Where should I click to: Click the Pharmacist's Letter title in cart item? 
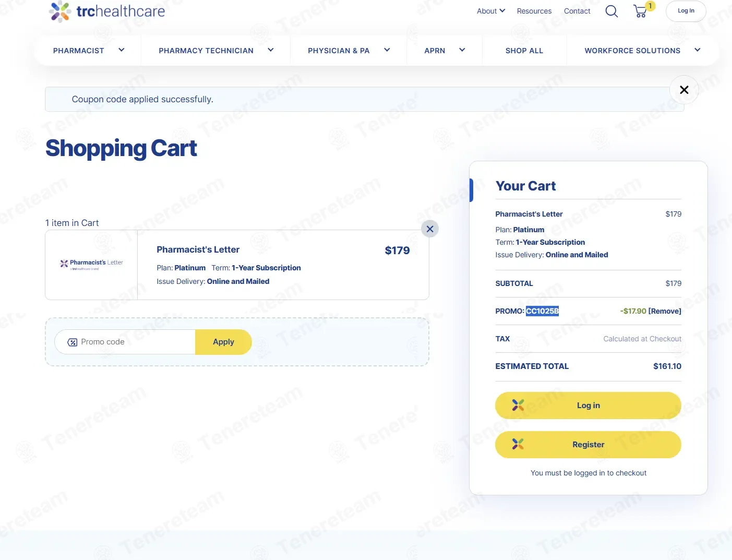coord(198,249)
